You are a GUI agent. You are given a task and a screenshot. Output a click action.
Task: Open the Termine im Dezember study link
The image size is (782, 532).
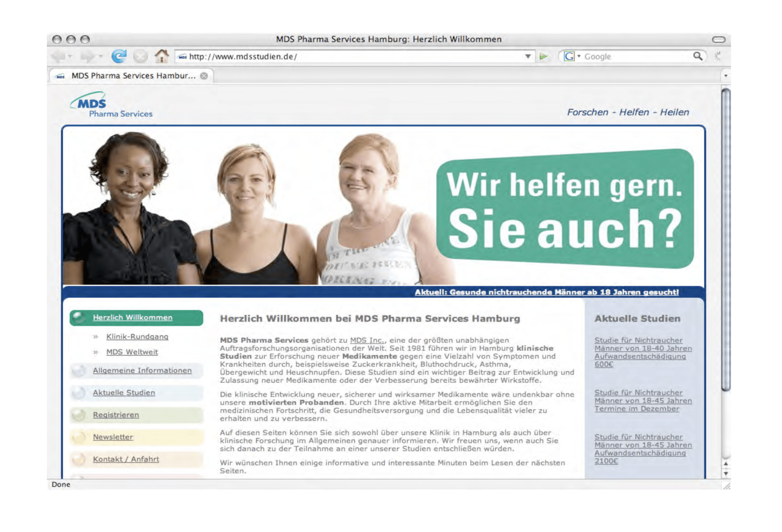[643, 401]
